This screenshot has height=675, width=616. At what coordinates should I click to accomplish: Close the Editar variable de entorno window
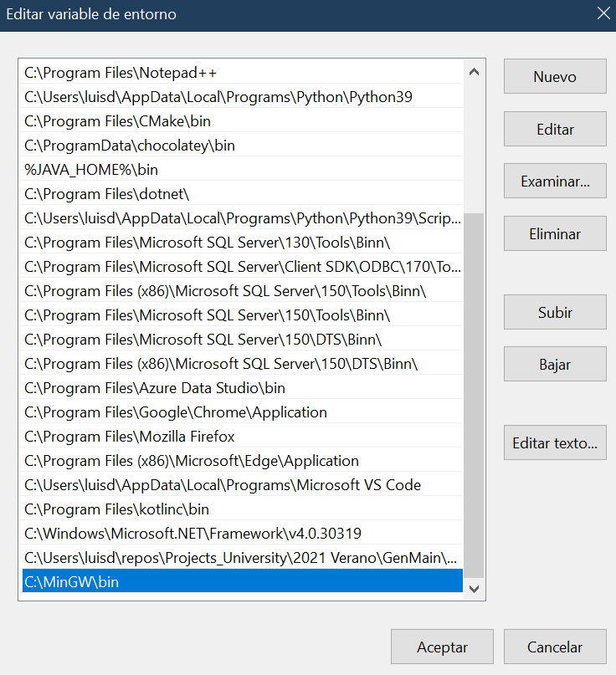coord(603,13)
